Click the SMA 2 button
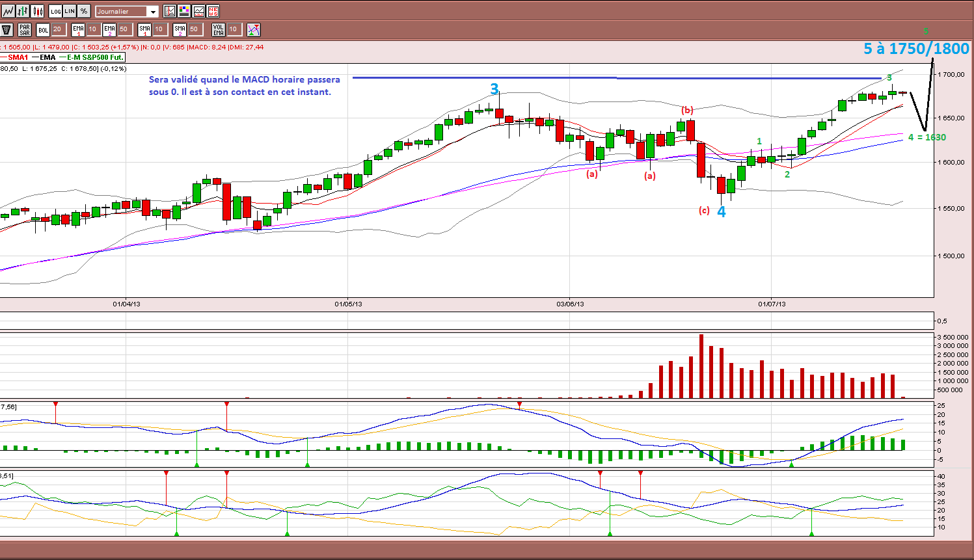This screenshot has height=560, width=974. click(x=180, y=29)
